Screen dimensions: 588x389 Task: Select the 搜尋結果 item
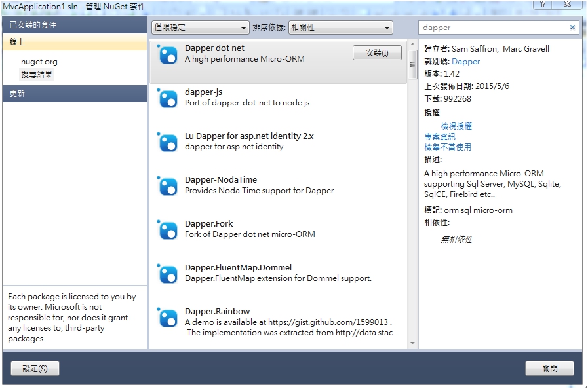coord(36,74)
